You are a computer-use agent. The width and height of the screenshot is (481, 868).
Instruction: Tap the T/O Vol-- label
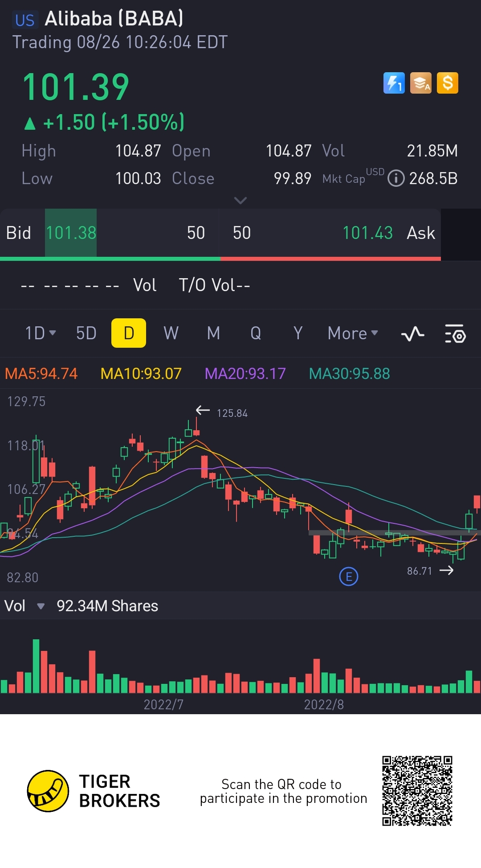214,285
